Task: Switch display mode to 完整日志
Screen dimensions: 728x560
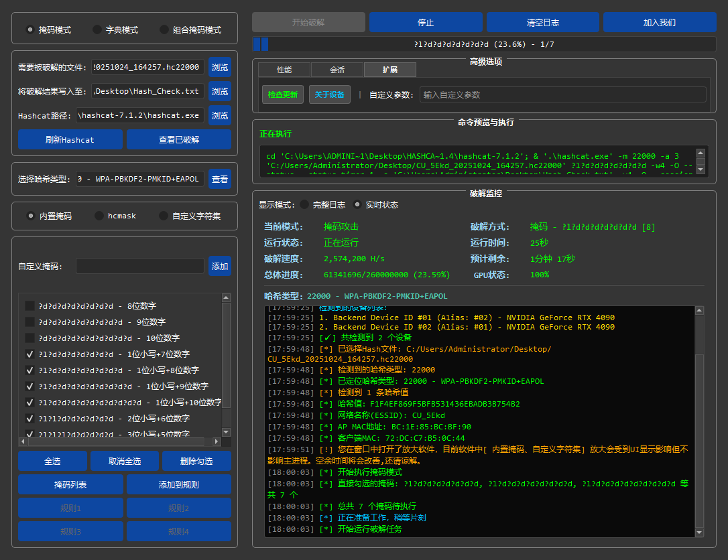Action: 304,204
